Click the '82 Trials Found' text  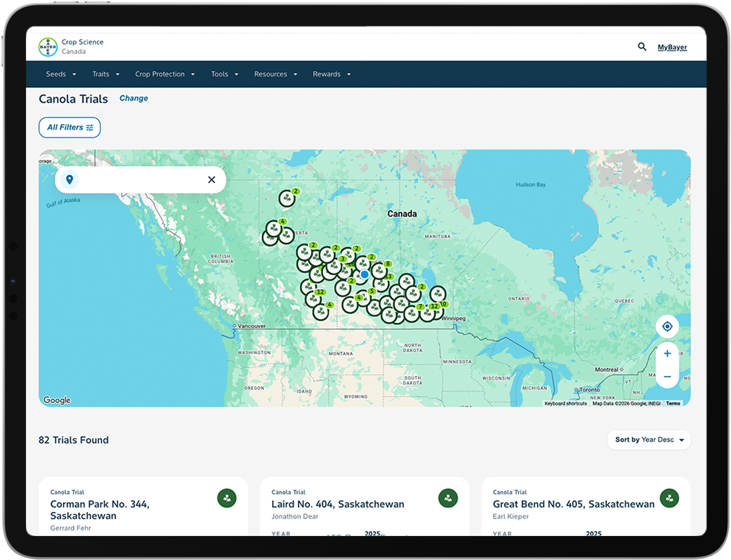(x=74, y=440)
